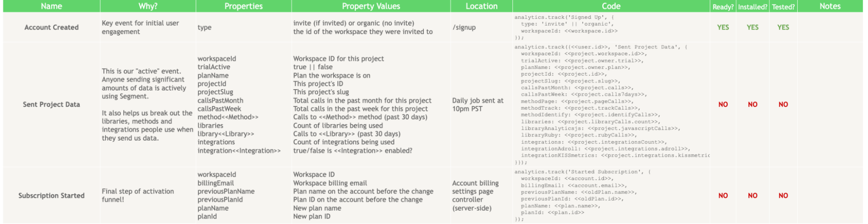Click the Properties column header
Image resolution: width=868 pixels, height=224 pixels.
[x=244, y=6]
